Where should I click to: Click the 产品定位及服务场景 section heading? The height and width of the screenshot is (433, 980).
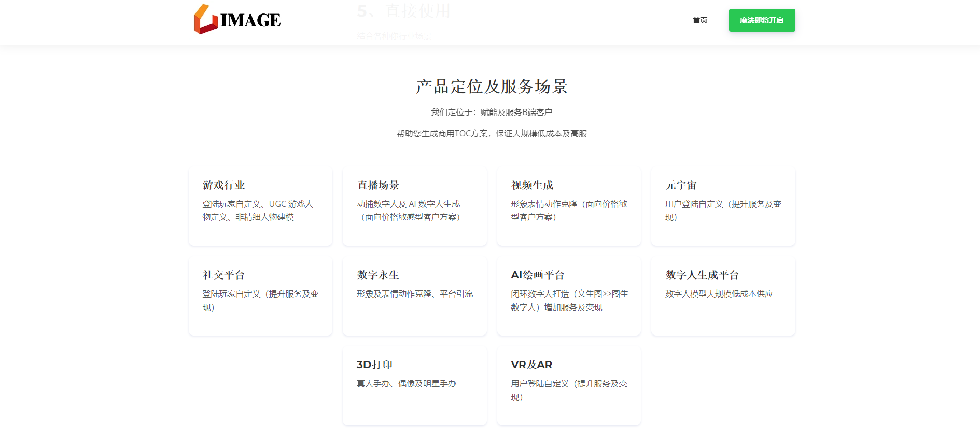pos(492,86)
